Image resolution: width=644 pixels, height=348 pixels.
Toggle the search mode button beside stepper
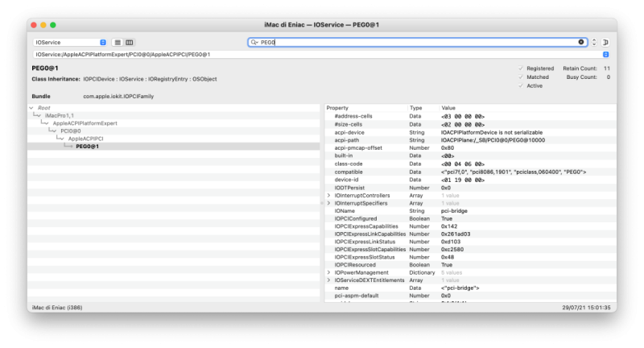pos(605,42)
